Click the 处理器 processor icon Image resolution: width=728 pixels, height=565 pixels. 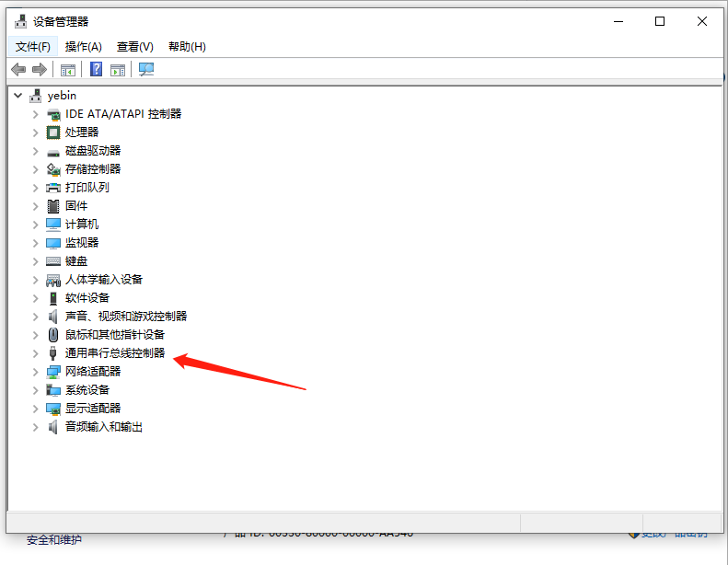pyautogui.click(x=53, y=133)
